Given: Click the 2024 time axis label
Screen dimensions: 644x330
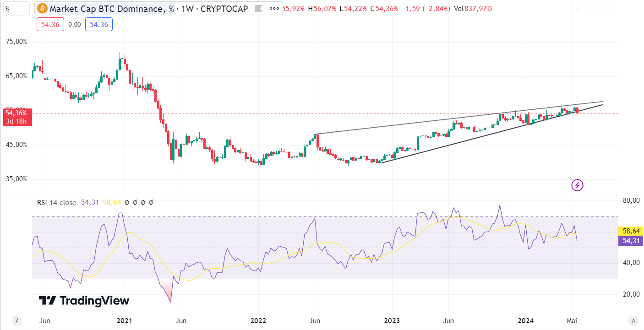Looking at the screenshot, I should click(526, 320).
